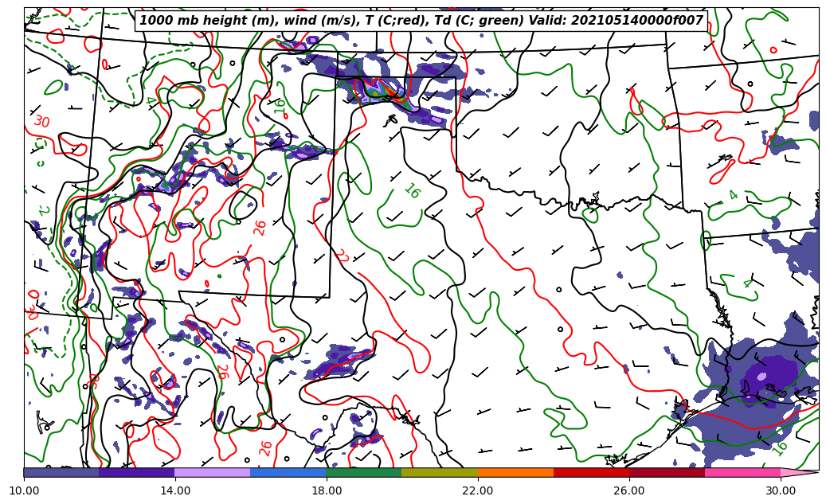Click the 10.00 colorbar tick label
The width and height of the screenshot is (826, 504).
click(x=24, y=490)
